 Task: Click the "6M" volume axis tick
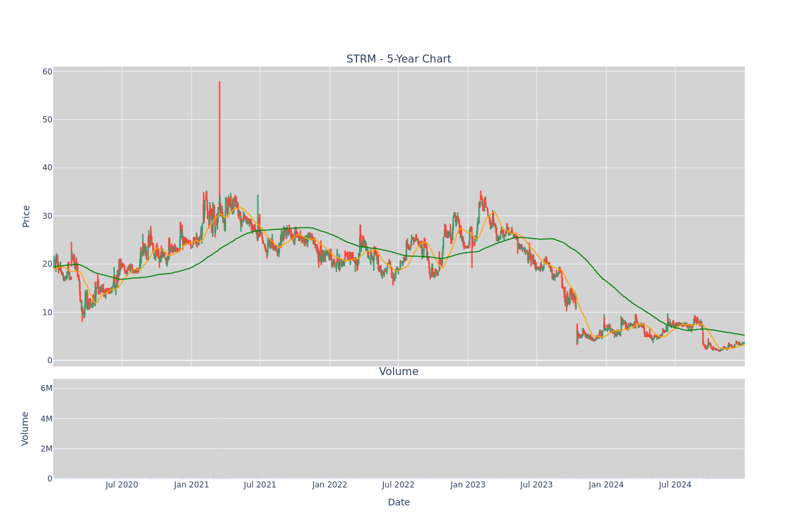[47, 388]
